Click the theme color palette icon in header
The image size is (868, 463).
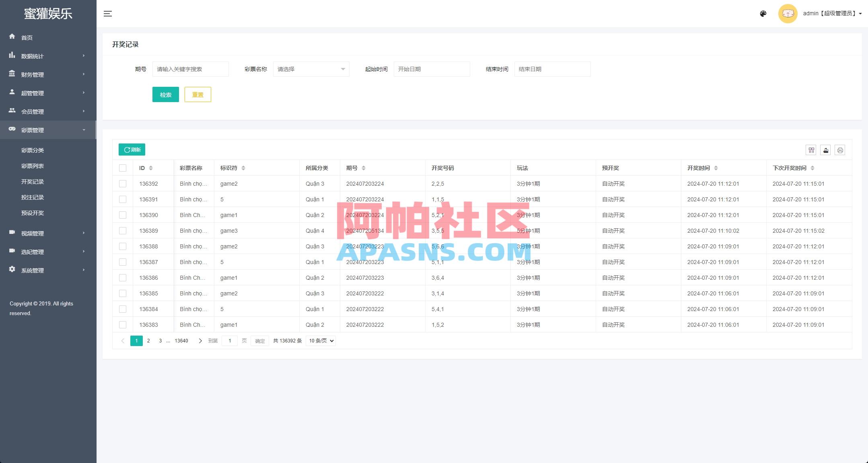(763, 13)
